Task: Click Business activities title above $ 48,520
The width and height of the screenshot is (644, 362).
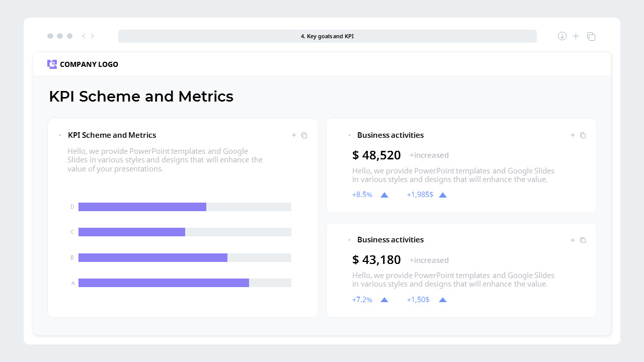Action: coord(390,135)
